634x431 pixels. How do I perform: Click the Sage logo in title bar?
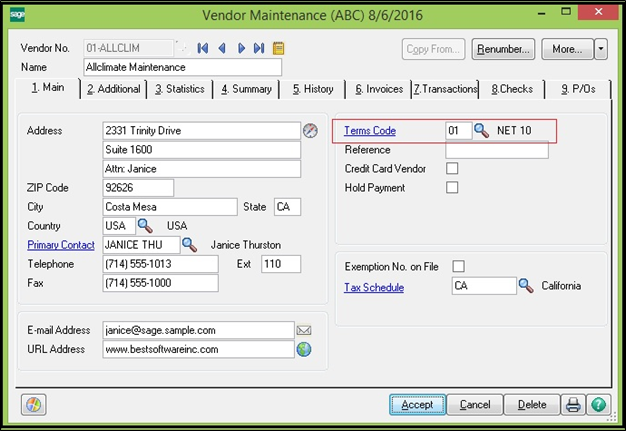click(17, 15)
